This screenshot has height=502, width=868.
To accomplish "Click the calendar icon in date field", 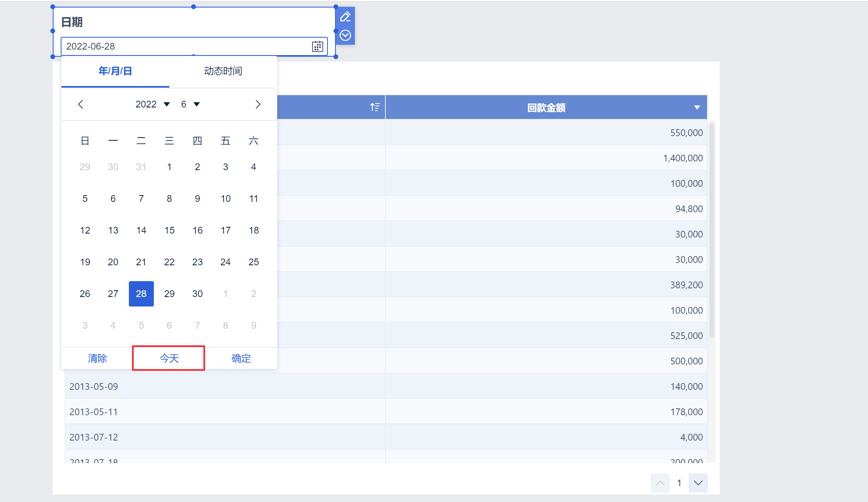I will click(x=317, y=46).
